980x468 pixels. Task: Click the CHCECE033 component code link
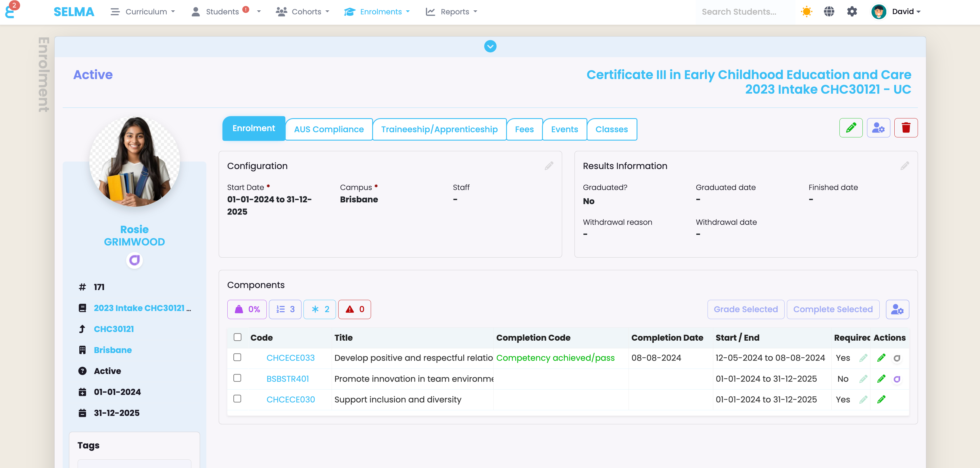click(x=291, y=358)
